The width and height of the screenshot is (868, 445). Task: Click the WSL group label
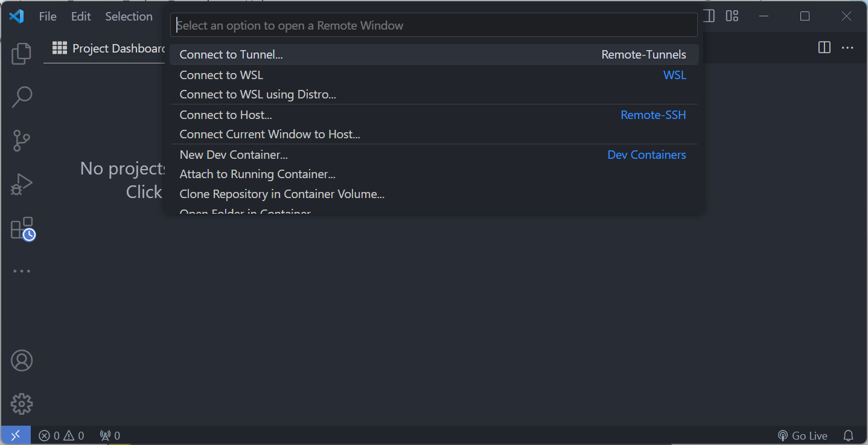coord(675,75)
